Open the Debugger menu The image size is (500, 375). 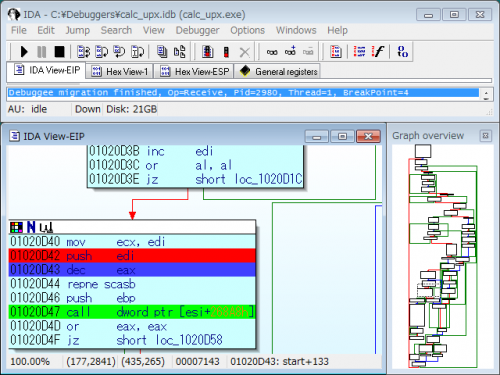[197, 30]
